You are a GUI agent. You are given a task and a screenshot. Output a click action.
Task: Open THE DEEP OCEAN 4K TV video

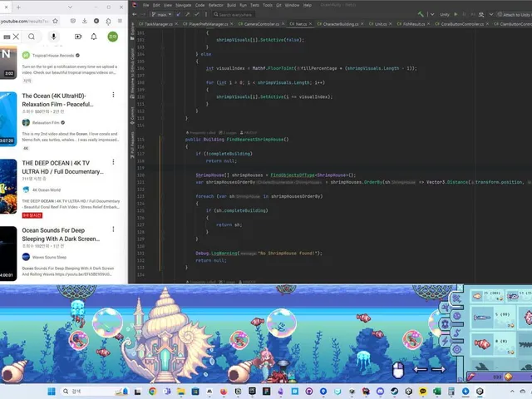tap(63, 167)
